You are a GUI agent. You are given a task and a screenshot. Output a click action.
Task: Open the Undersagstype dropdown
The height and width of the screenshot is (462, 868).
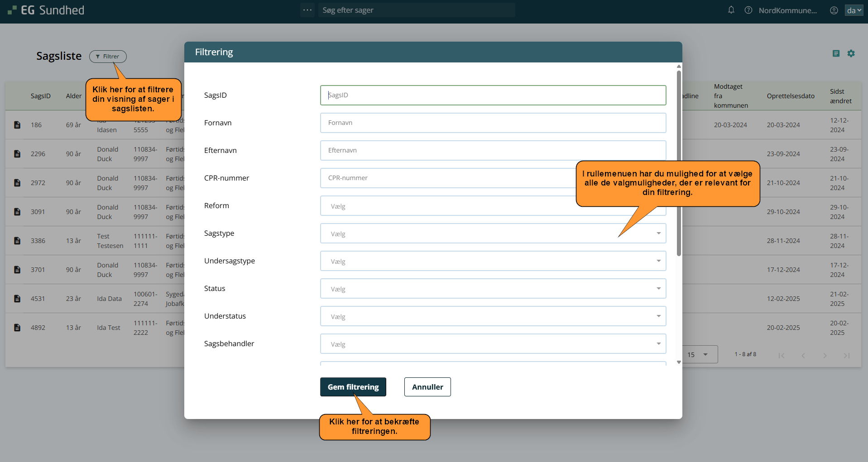(x=493, y=261)
